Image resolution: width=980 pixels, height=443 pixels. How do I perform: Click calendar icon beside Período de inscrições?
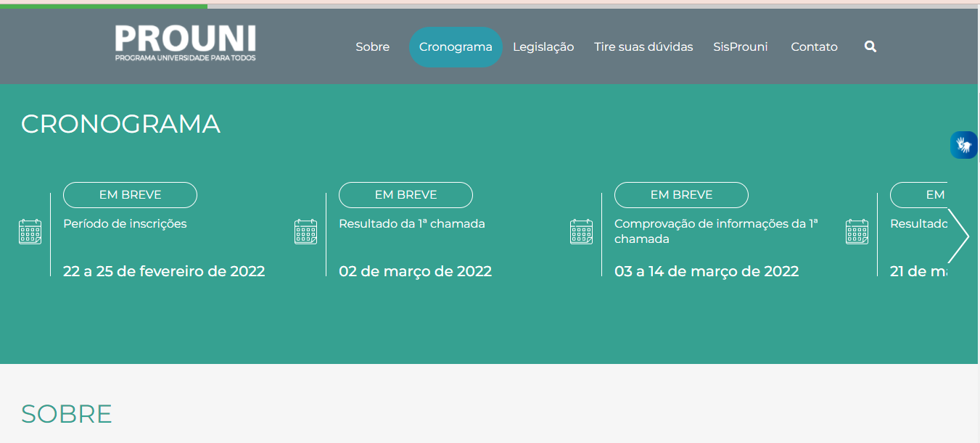pyautogui.click(x=30, y=232)
